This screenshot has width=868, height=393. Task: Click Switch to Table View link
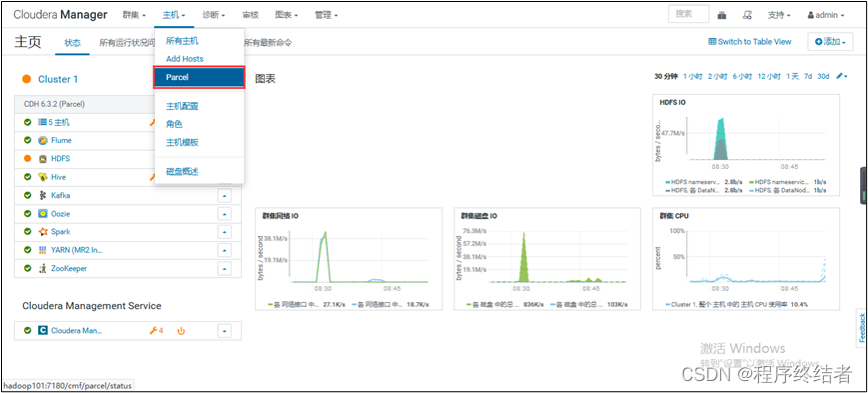(750, 42)
